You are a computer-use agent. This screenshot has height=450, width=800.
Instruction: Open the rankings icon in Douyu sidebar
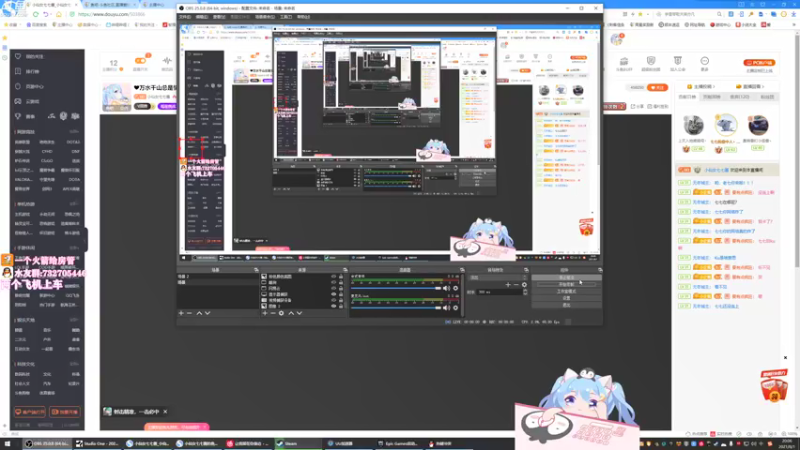18,71
